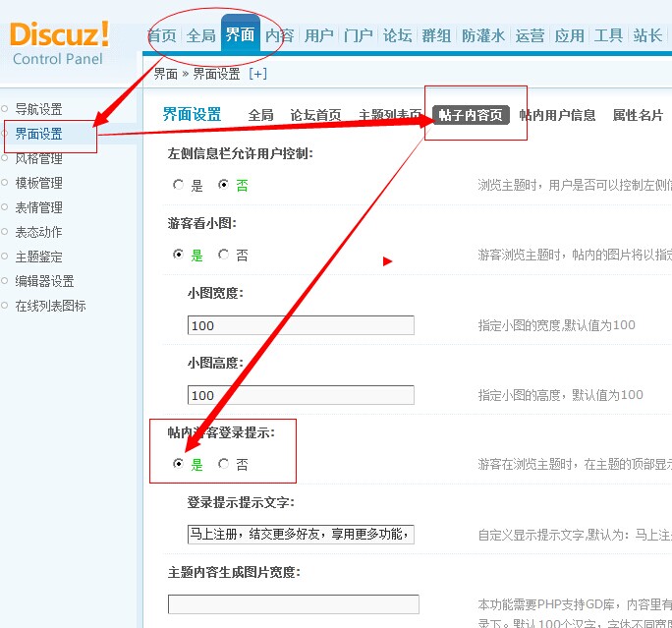Open the 工具 top menu

pyautogui.click(x=608, y=35)
